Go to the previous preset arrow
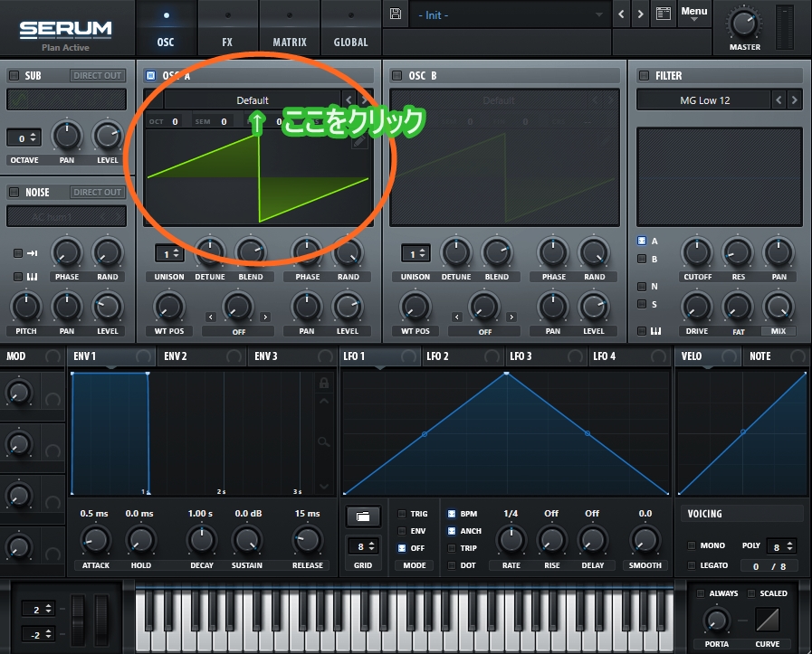 click(x=621, y=14)
